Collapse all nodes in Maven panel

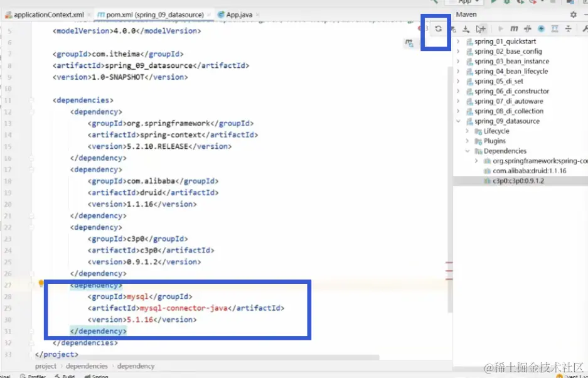[x=568, y=29]
